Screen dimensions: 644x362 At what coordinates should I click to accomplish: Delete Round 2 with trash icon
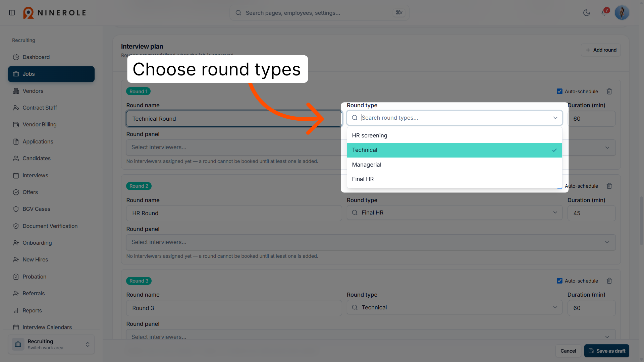[x=609, y=186]
